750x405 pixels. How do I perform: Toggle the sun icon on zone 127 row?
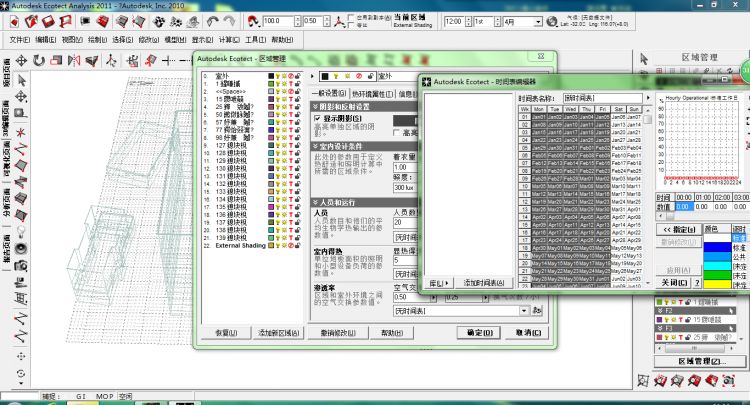pos(284,145)
